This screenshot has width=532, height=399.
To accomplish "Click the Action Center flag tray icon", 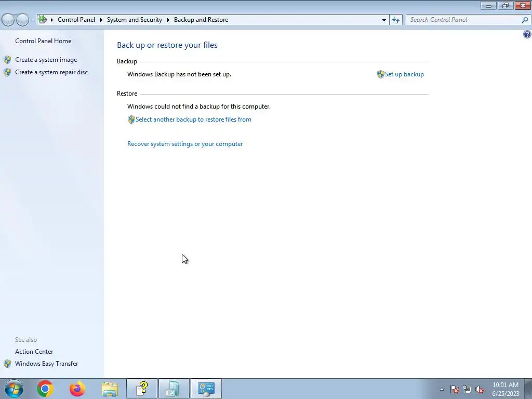I will pos(455,389).
